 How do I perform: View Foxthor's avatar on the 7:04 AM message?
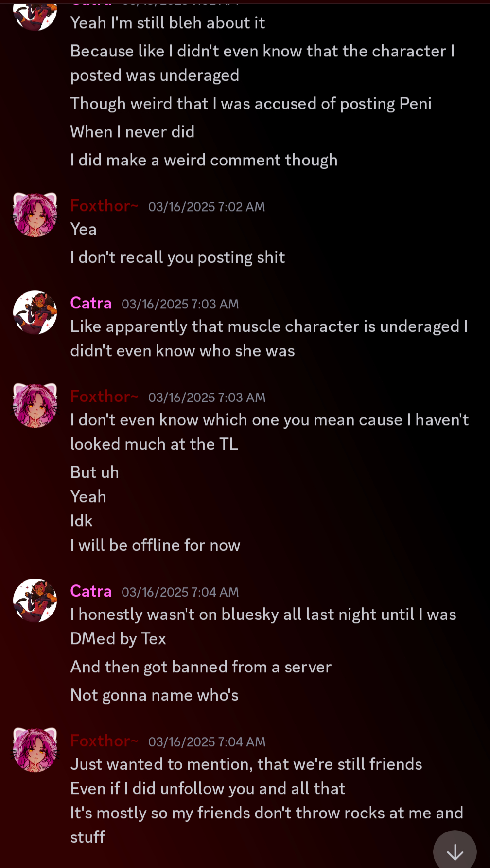pos(35,750)
